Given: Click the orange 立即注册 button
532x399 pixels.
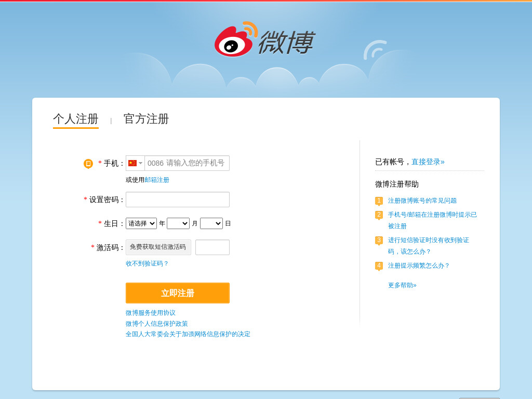Looking at the screenshot, I should (178, 293).
